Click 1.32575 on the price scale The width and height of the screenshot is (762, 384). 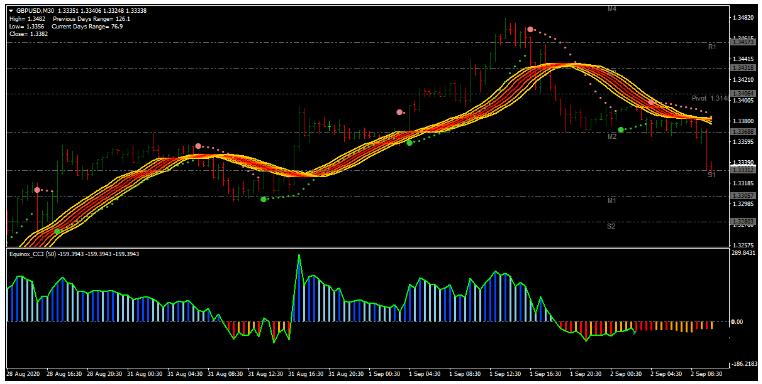click(744, 245)
